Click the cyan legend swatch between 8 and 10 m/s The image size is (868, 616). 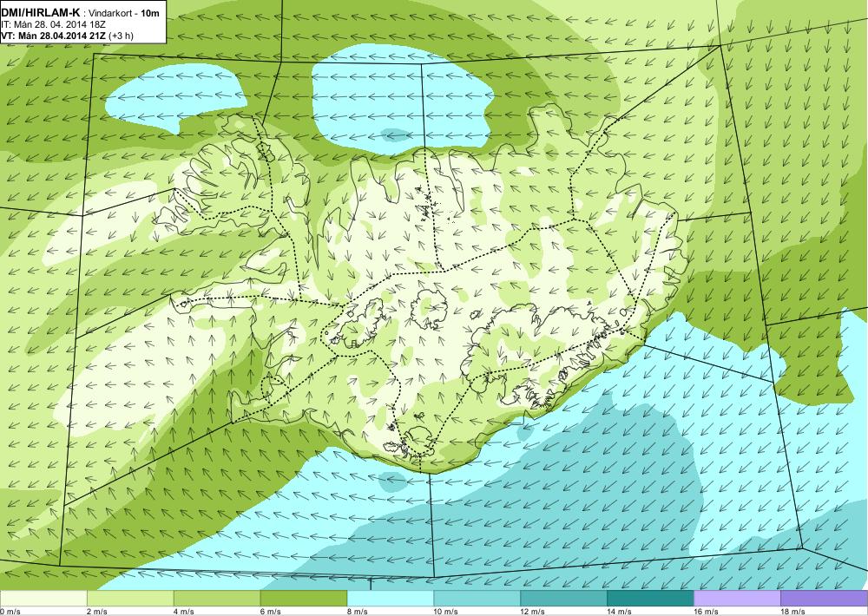[x=391, y=599]
